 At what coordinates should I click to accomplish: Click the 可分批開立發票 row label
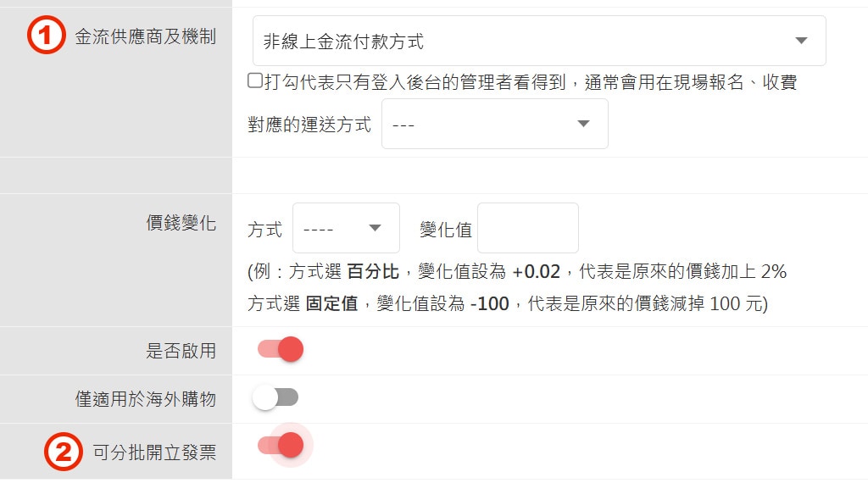click(154, 452)
